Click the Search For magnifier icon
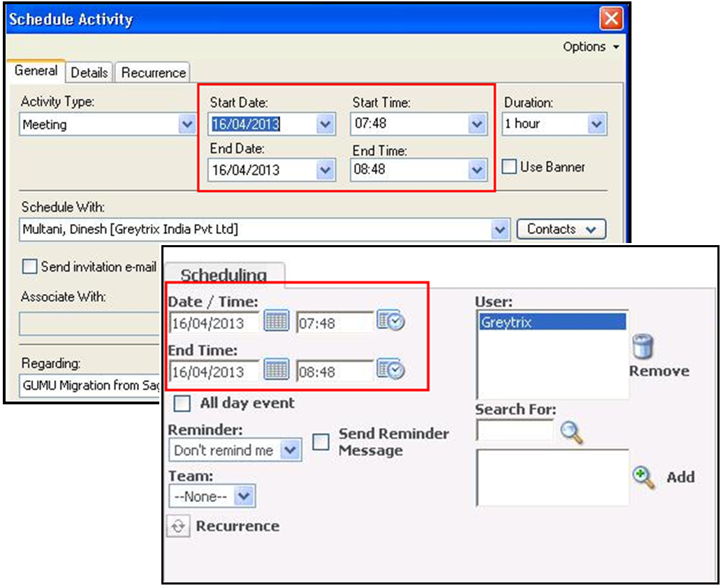The image size is (723, 588). (x=571, y=432)
